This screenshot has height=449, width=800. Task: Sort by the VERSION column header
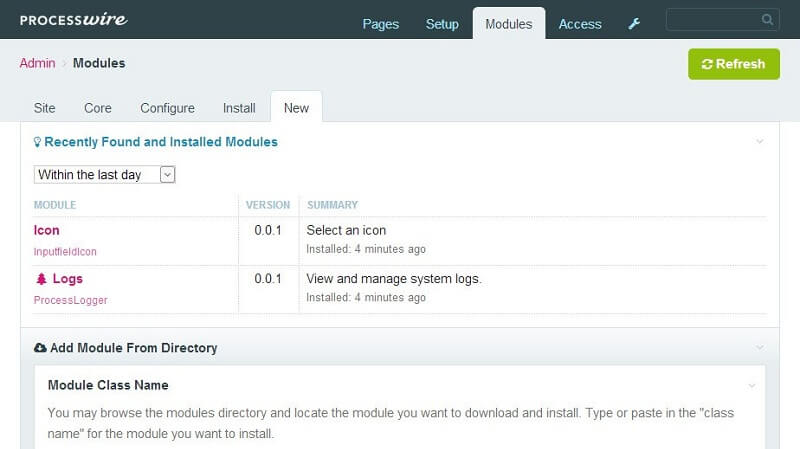268,205
